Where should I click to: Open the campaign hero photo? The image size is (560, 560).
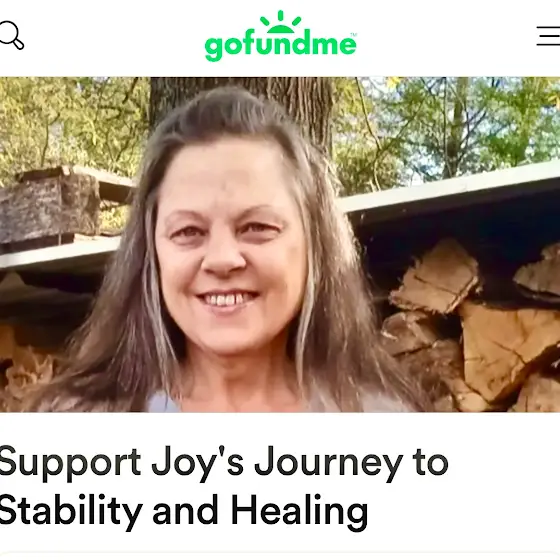pos(280,245)
